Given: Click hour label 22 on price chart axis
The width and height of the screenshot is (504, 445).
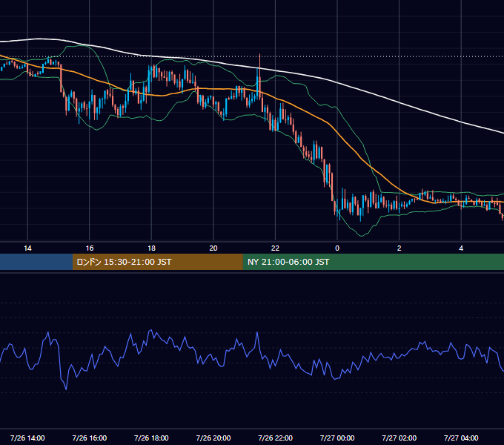Looking at the screenshot, I should [275, 248].
